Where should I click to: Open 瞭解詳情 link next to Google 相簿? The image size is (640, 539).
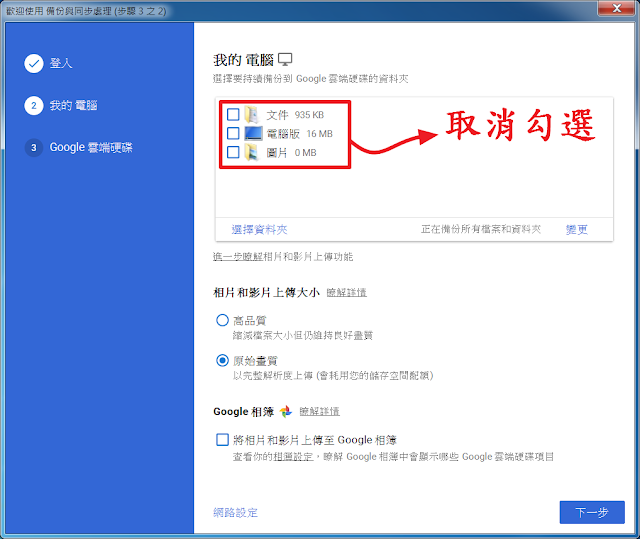[x=320, y=411]
